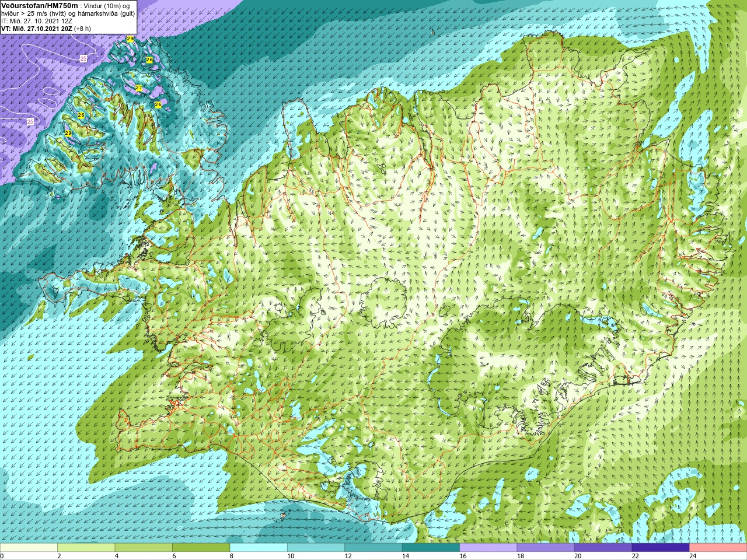Select the 2–4 m/s light green legend swatch
The height and width of the screenshot is (560, 747).
pos(86,548)
